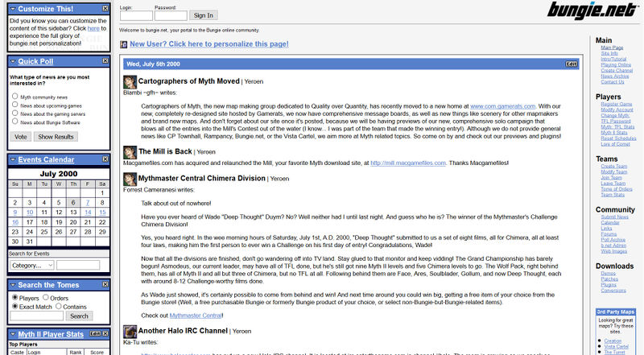Open Playing Online in Main menu
644x355 pixels.
616,64
